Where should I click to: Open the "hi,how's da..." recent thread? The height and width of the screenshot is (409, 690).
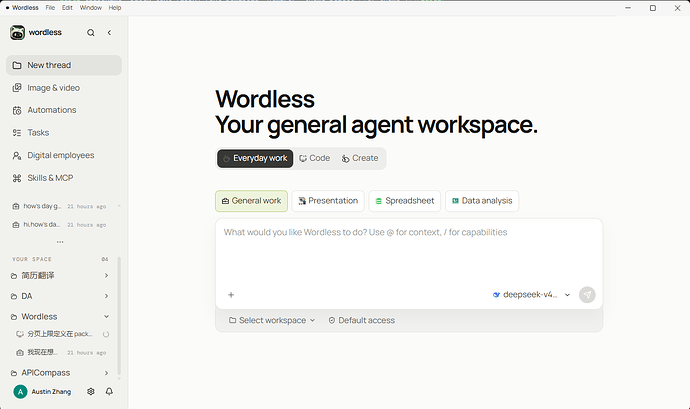(59, 225)
